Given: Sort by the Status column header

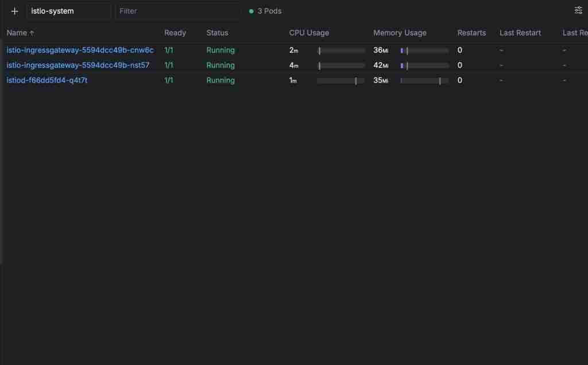Looking at the screenshot, I should click(216, 33).
